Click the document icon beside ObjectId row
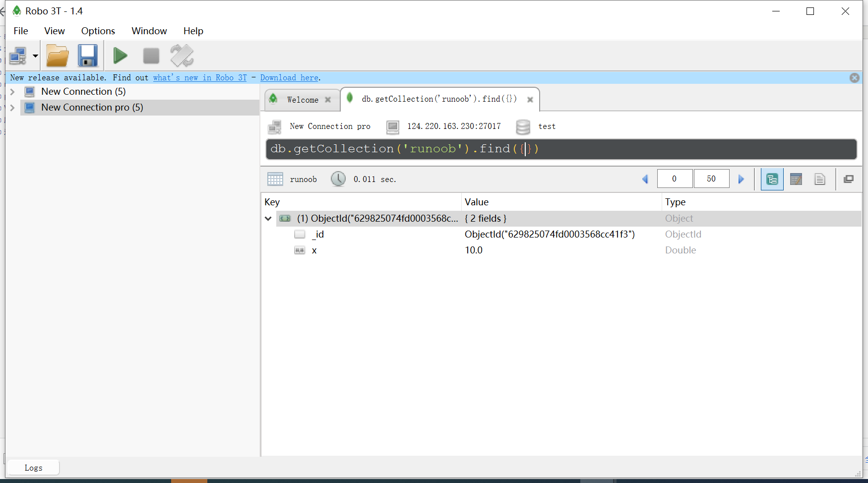The width and height of the screenshot is (868, 483). [285, 219]
